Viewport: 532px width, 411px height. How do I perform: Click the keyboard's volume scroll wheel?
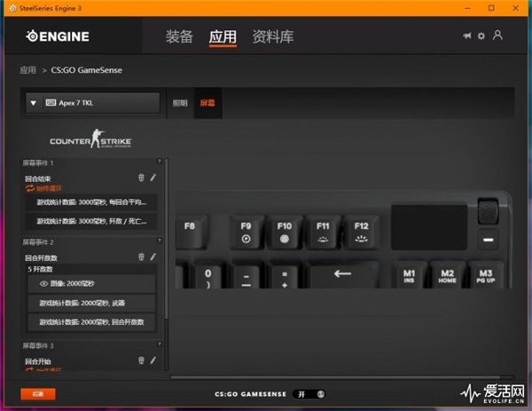click(x=488, y=211)
